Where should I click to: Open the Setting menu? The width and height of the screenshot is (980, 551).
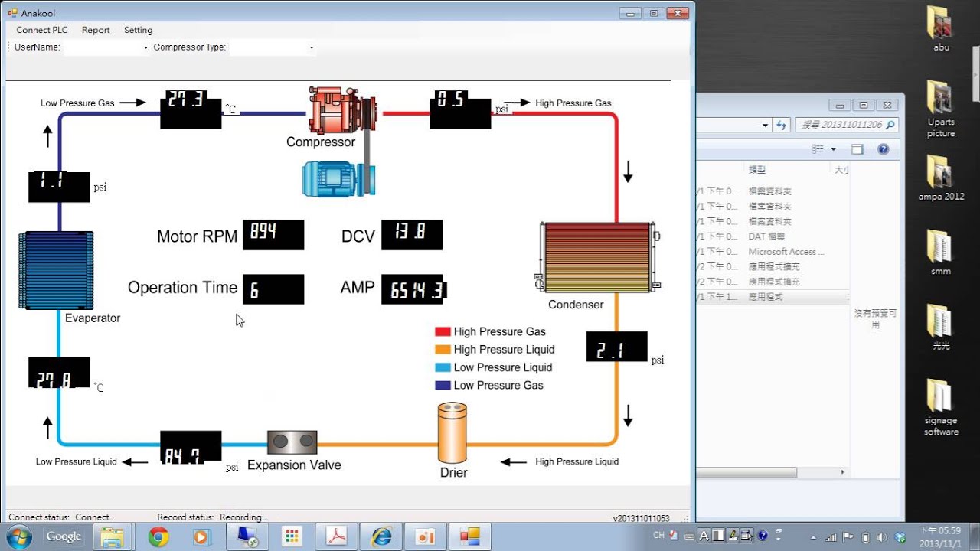[138, 30]
